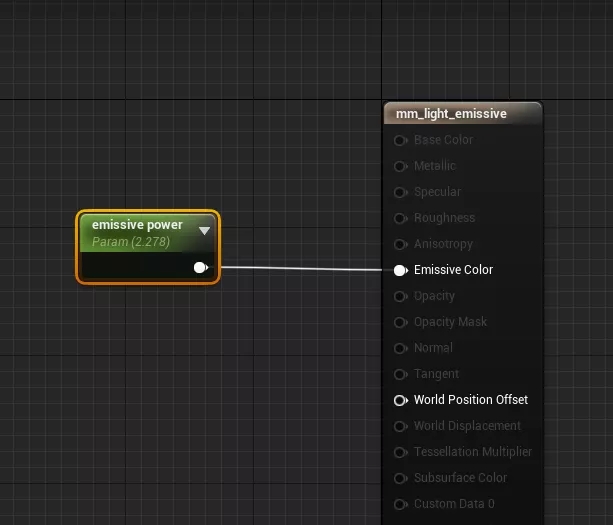Click the Opacity Mask input pin
613x525 pixels.
click(400, 322)
